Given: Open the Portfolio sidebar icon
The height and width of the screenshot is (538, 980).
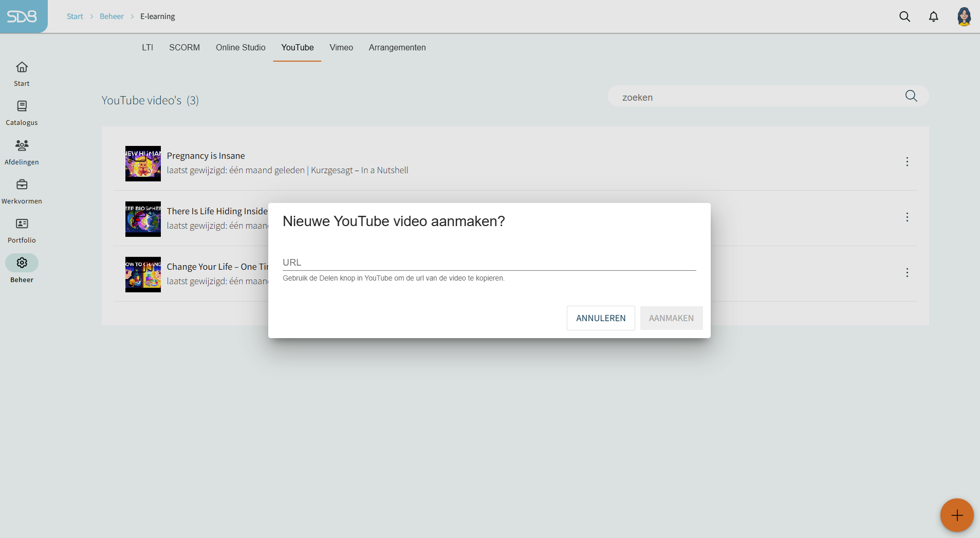Looking at the screenshot, I should [x=22, y=224].
